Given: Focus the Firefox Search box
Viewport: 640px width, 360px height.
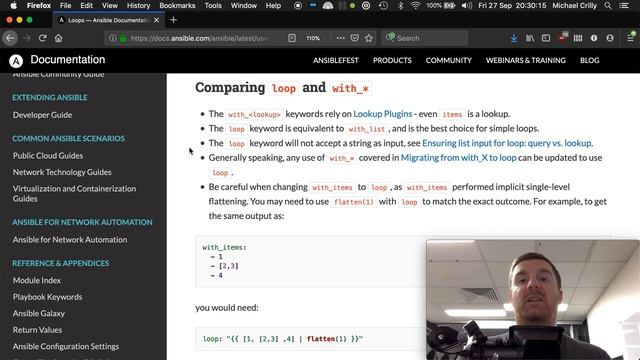Looking at the screenshot, I should 424,38.
